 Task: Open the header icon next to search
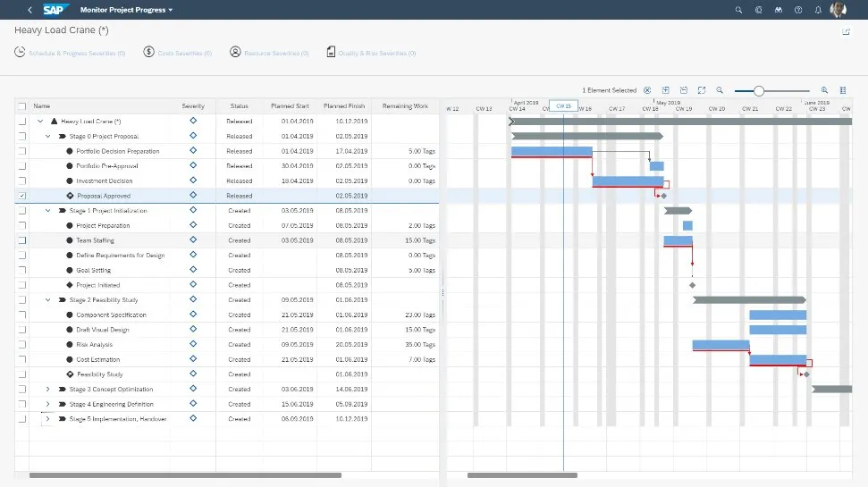[x=758, y=10]
